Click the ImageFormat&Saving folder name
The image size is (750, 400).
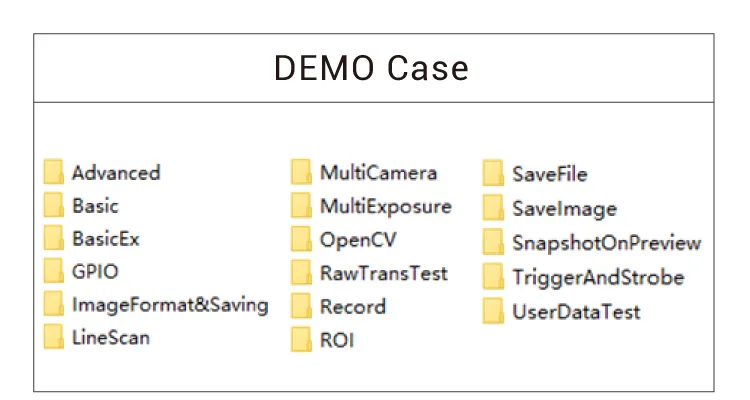tap(170, 304)
